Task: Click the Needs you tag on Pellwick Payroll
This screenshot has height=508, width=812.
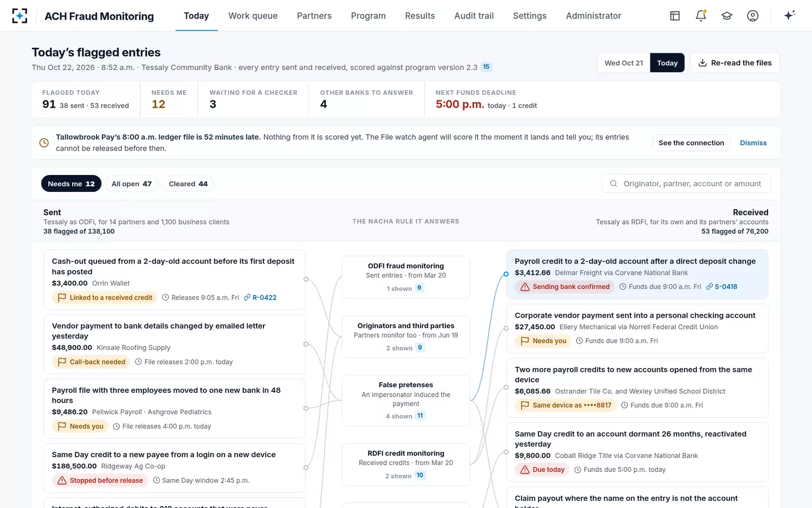Action: pos(81,426)
